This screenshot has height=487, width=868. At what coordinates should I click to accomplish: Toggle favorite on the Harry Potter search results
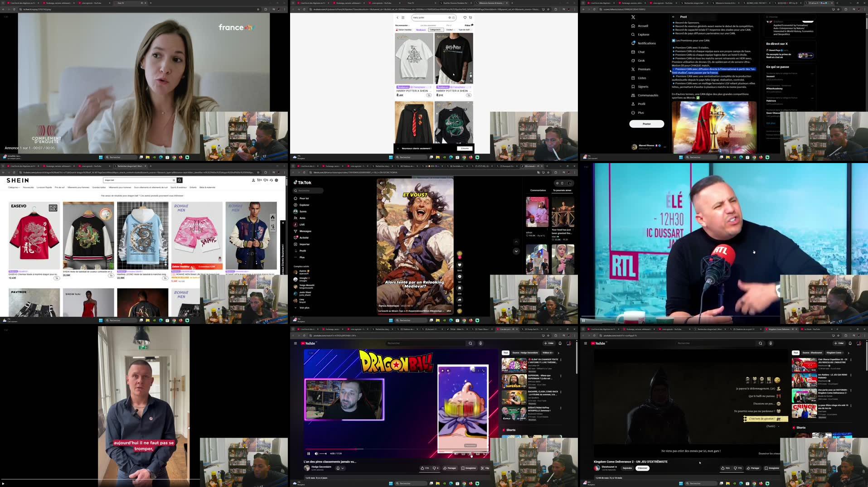[x=464, y=17]
